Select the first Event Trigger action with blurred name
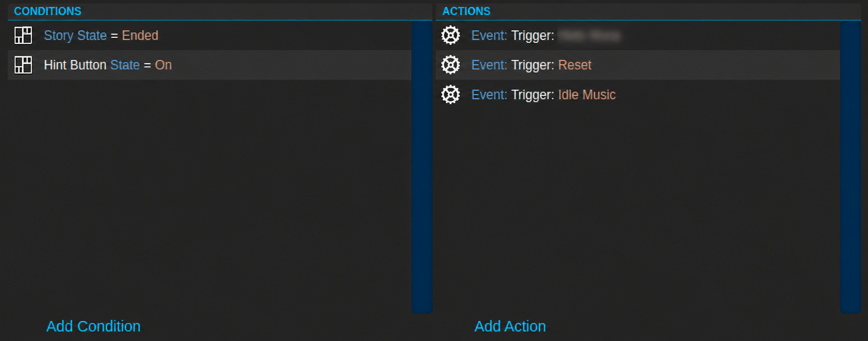 tap(638, 35)
